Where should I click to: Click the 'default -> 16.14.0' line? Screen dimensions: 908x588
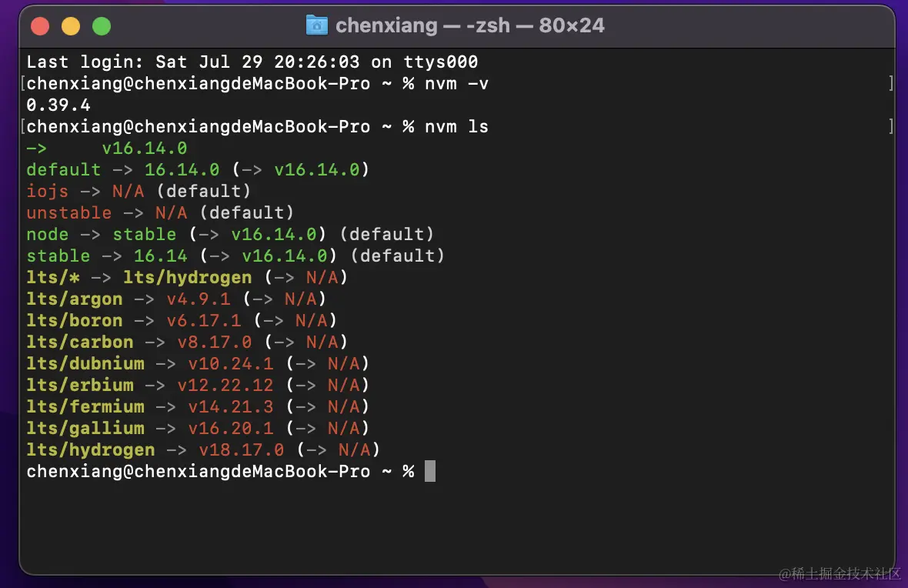198,170
